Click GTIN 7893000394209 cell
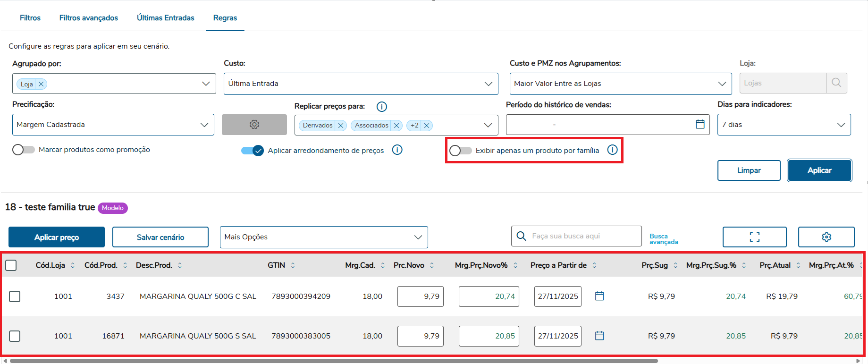868x364 pixels. coord(301,296)
